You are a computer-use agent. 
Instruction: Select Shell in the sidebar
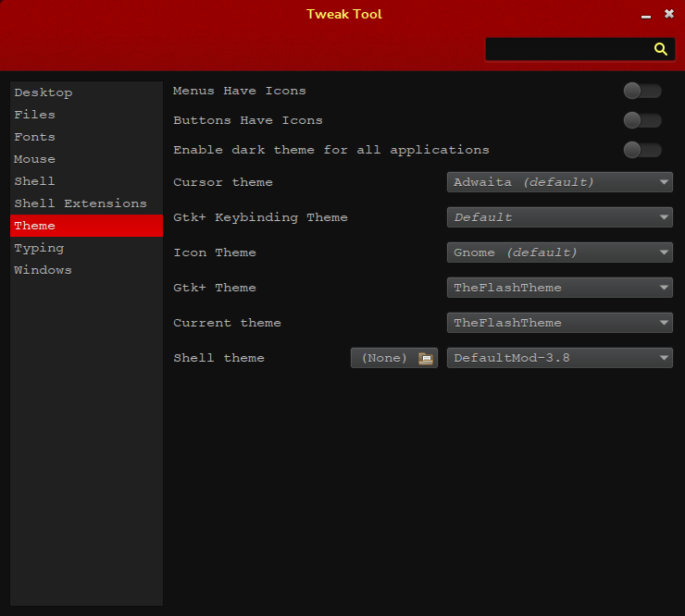pos(86,181)
